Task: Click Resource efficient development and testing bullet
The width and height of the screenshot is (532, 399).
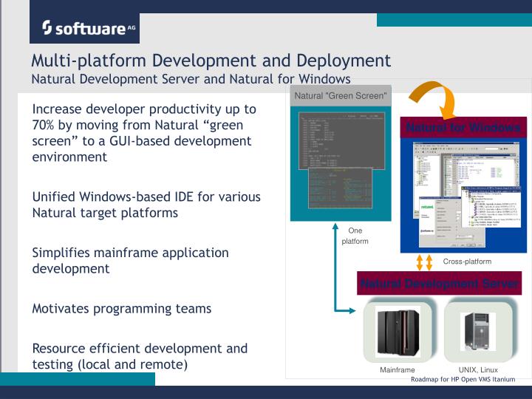Action: [x=140, y=356]
